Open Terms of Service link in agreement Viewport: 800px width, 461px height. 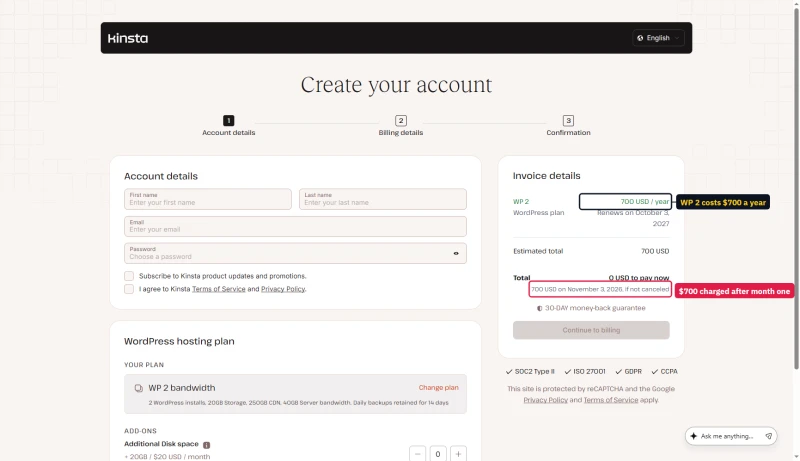(218, 289)
